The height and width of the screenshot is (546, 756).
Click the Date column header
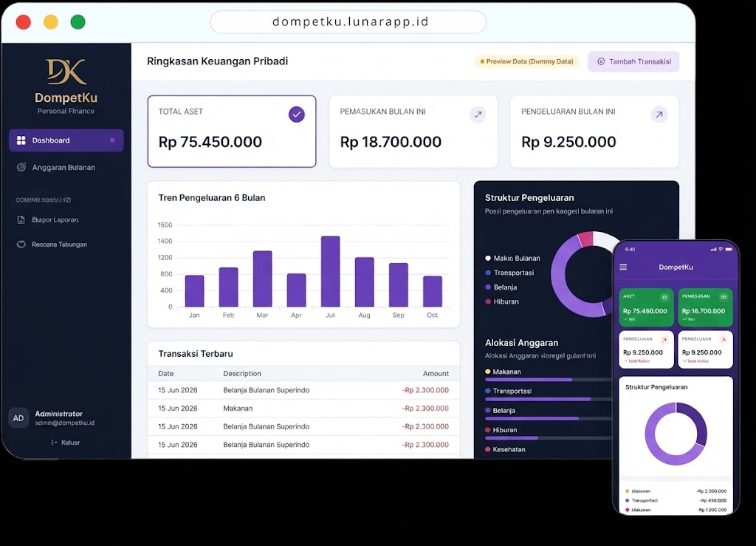pos(166,373)
